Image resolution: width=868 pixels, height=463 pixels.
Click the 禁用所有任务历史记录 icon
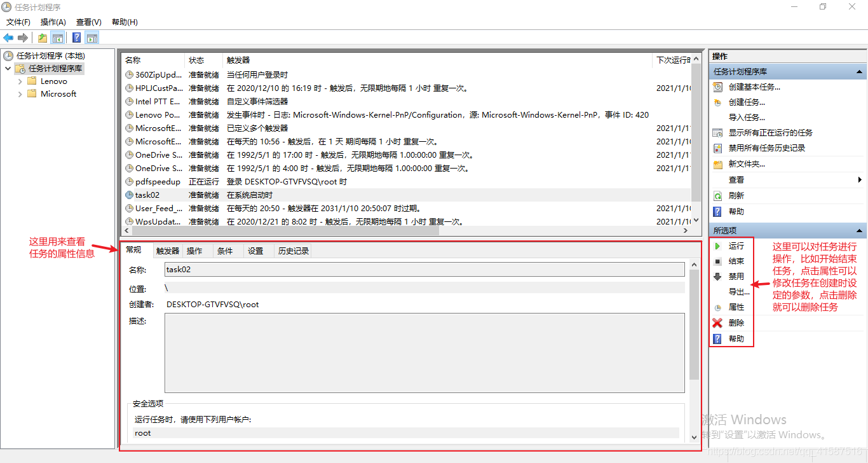(x=718, y=148)
